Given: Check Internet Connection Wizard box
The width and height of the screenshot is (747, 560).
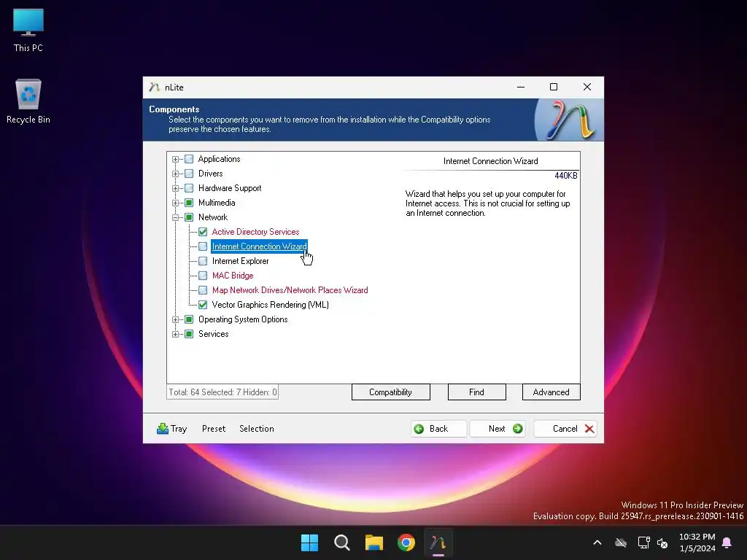Looking at the screenshot, I should pos(203,246).
